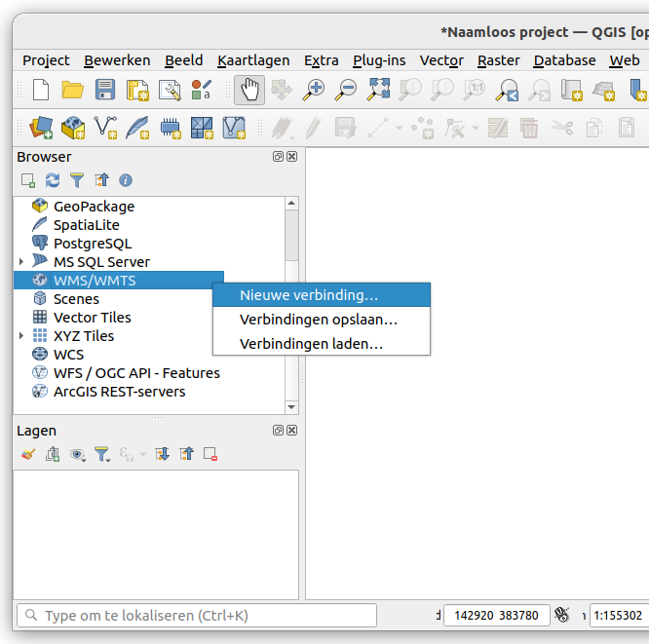Collapse all layers in Lagen panel

coord(186,454)
